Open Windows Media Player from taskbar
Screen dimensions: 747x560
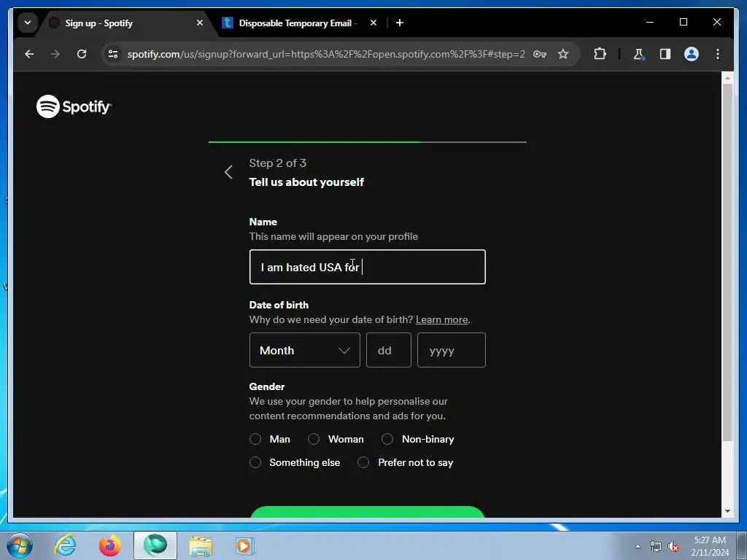[245, 545]
